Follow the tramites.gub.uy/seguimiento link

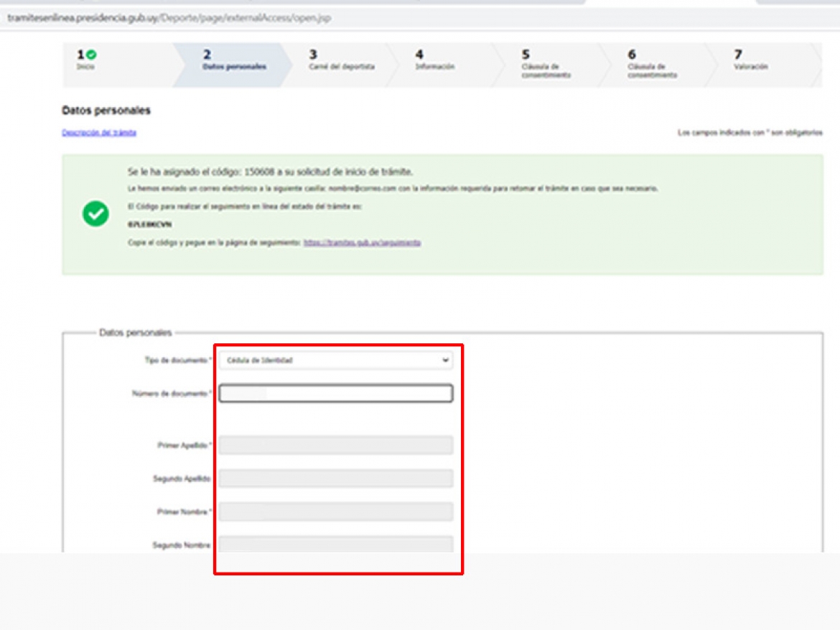tap(362, 243)
